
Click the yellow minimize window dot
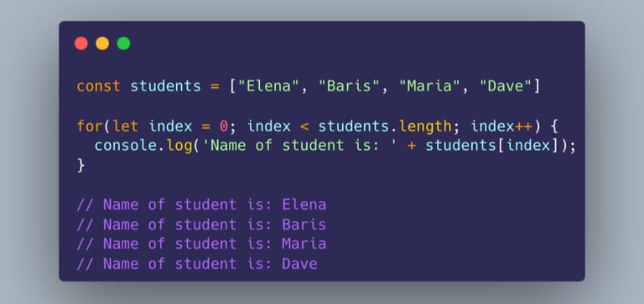(x=102, y=44)
